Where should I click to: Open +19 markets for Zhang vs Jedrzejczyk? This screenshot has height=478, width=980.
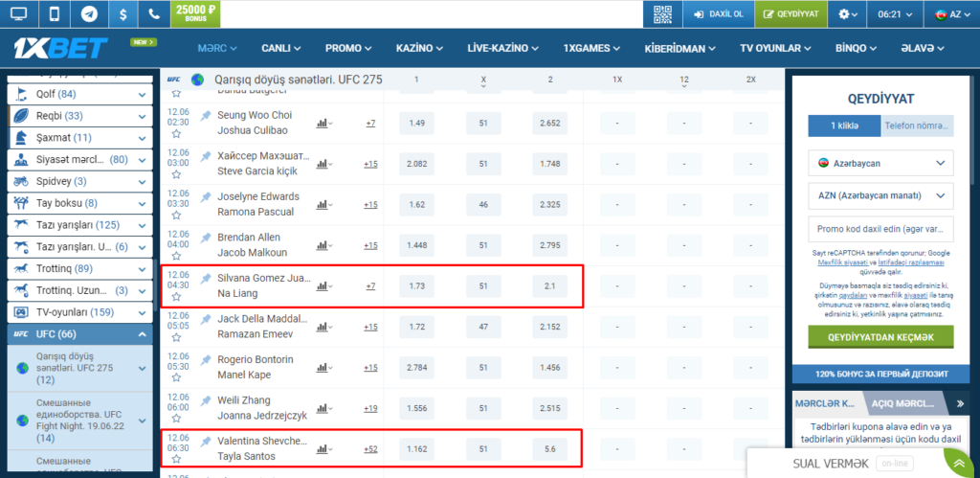(370, 408)
